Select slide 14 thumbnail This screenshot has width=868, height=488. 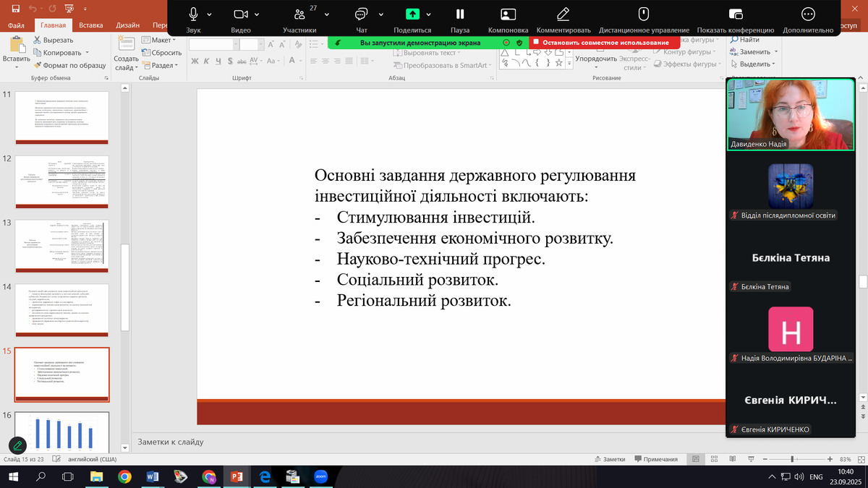62,310
